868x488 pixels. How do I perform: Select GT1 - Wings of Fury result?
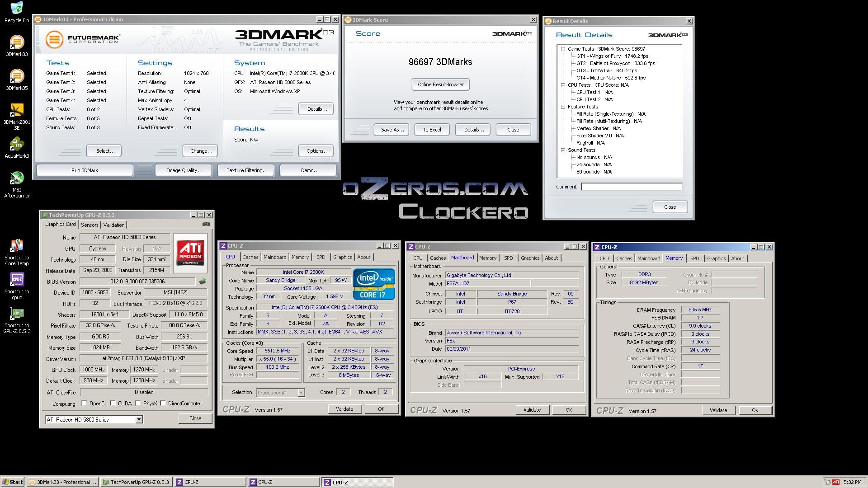pyautogui.click(x=612, y=56)
